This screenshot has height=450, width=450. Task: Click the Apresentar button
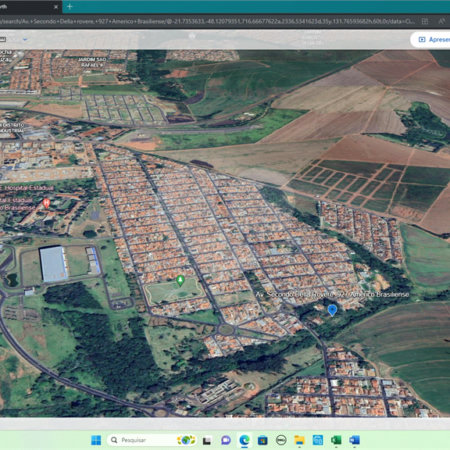[x=431, y=40]
